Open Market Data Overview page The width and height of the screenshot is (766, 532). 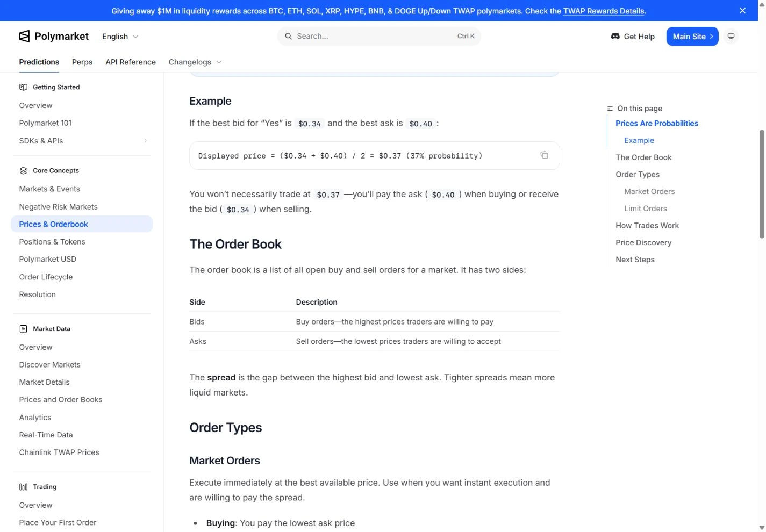point(35,347)
